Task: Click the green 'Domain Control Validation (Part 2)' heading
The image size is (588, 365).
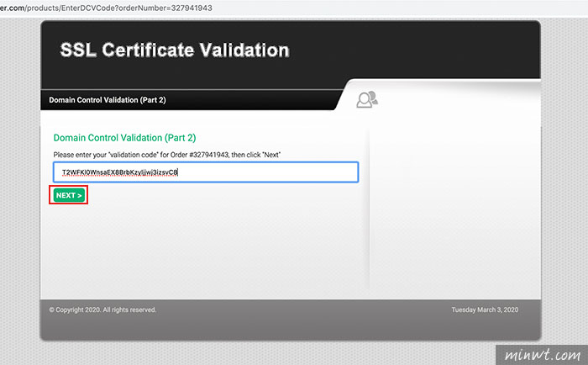Action: (x=124, y=138)
